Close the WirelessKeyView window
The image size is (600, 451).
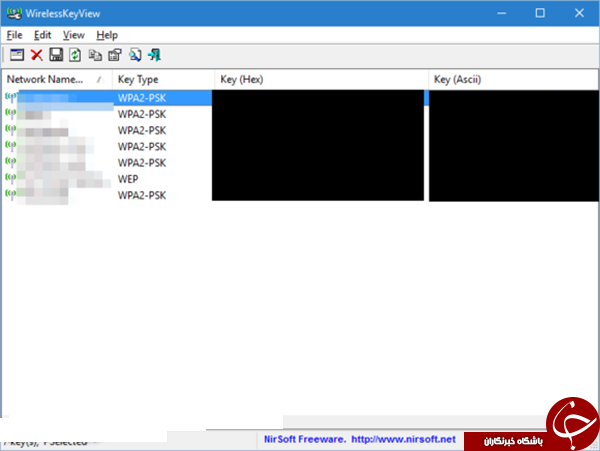point(579,13)
